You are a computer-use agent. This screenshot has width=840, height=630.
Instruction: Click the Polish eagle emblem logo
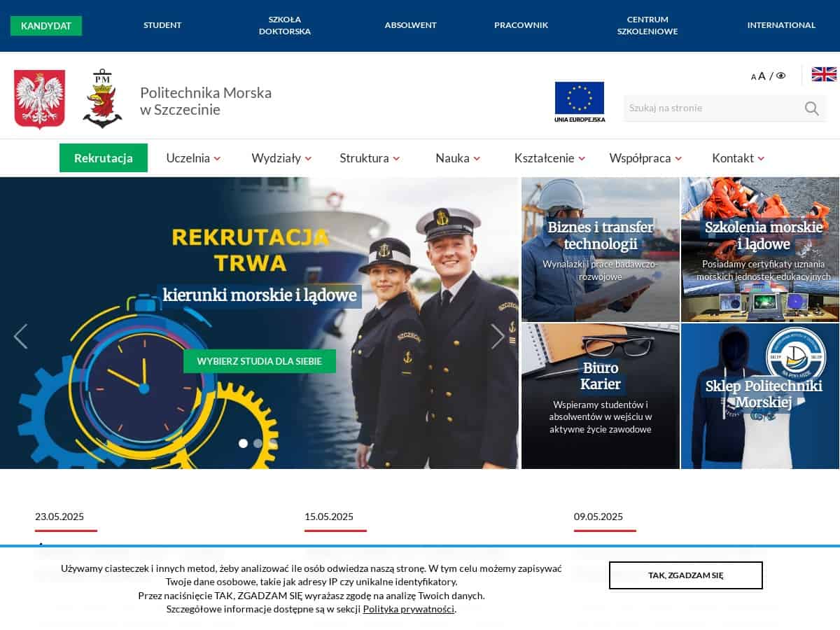click(40, 99)
